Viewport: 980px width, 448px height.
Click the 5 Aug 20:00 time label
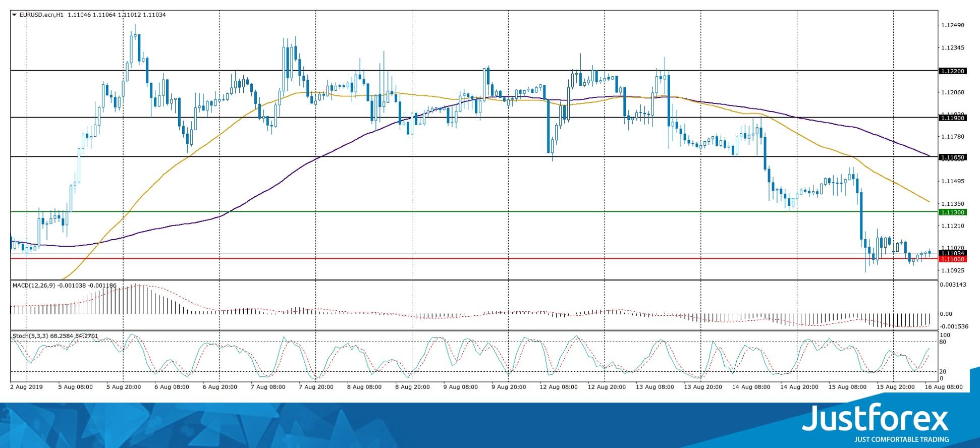(124, 387)
